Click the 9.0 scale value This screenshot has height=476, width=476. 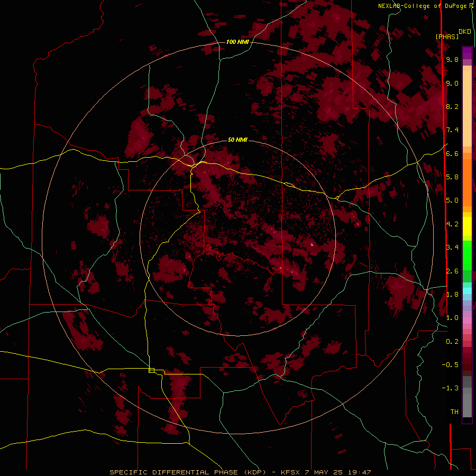452,83
